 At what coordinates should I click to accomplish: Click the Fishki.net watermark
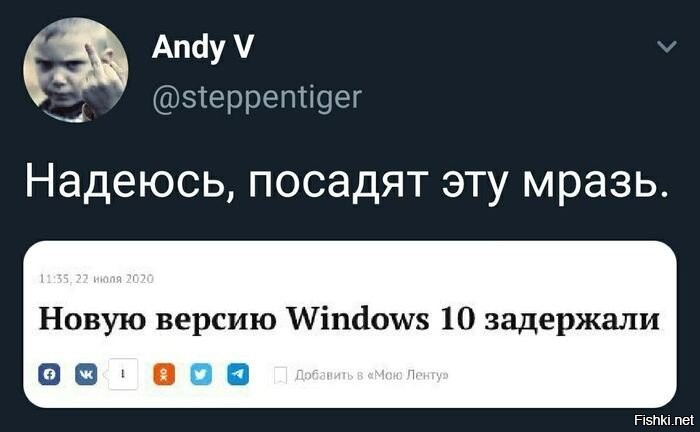tap(664, 420)
